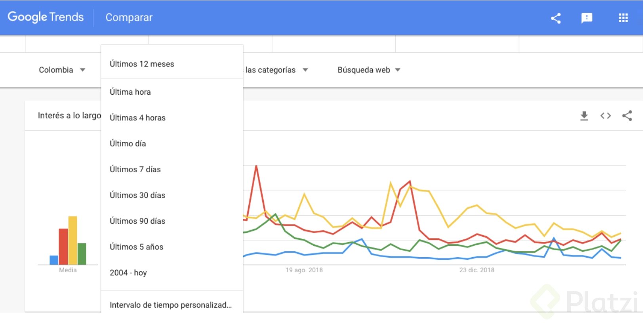This screenshot has height=323, width=644.
Task: Choose Últimos 5 años range
Action: pos(136,247)
